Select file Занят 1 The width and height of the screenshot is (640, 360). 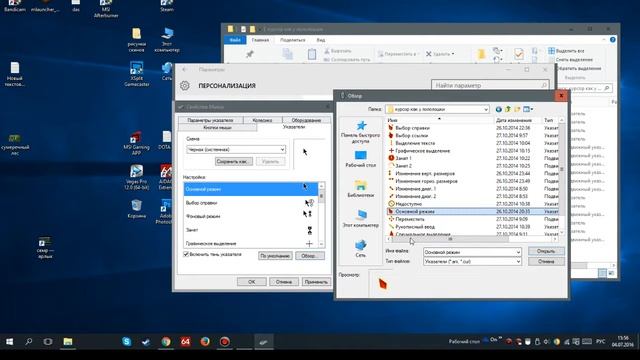point(403,158)
